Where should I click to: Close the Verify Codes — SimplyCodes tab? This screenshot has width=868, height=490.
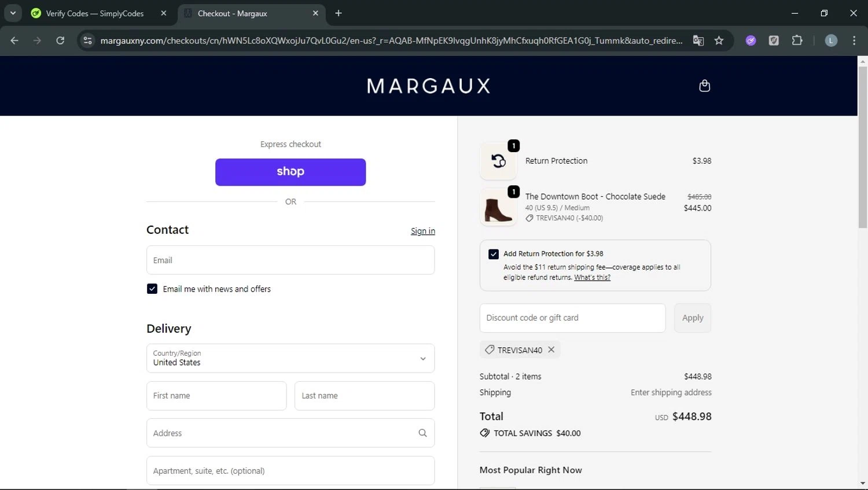click(x=164, y=13)
